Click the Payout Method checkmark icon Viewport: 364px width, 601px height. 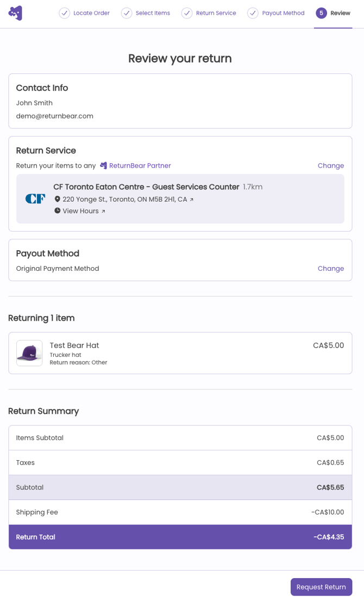click(253, 13)
